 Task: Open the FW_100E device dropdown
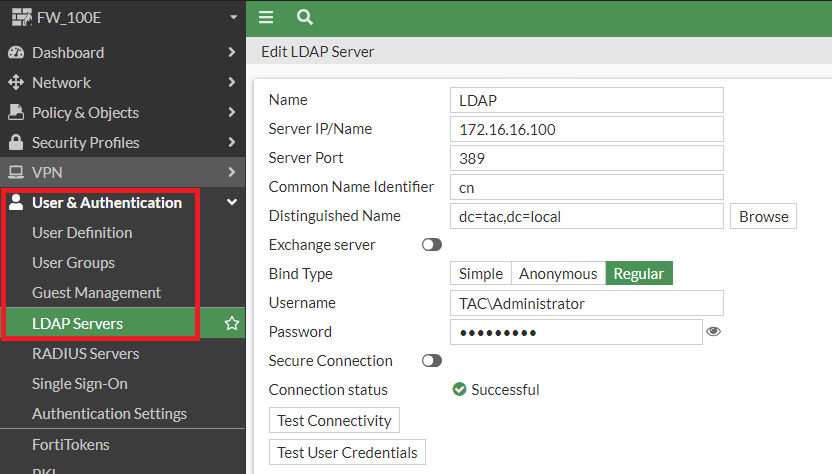point(232,18)
